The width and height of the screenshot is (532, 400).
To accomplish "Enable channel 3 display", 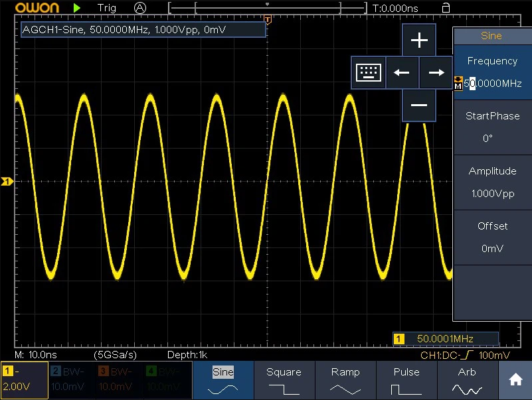I will click(120, 380).
